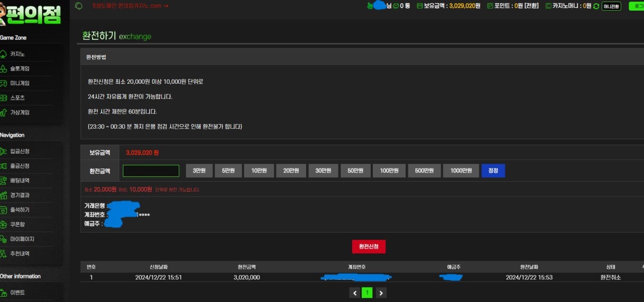Open 입금신청 in the navigation menu
644x302 pixels.
[x=20, y=152]
